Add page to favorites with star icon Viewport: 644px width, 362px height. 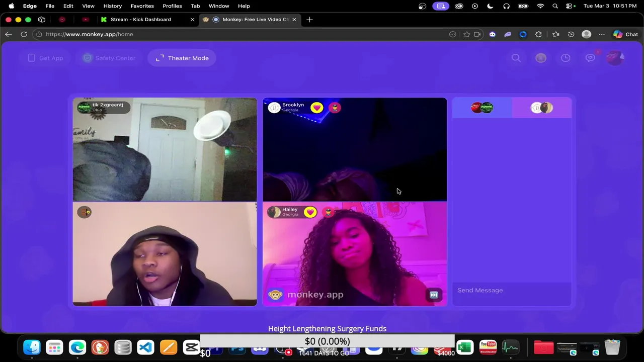[x=466, y=34]
